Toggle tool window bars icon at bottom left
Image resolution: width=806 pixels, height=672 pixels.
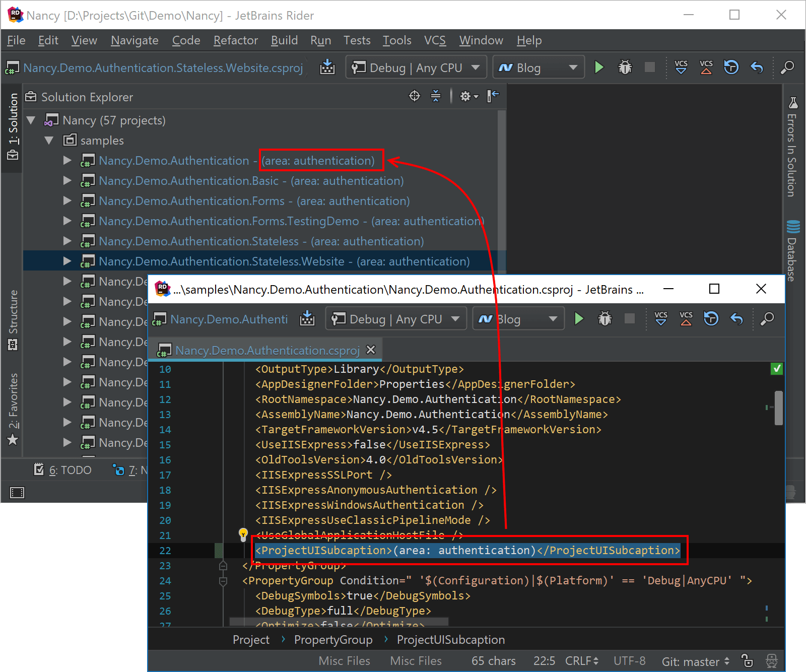[17, 492]
